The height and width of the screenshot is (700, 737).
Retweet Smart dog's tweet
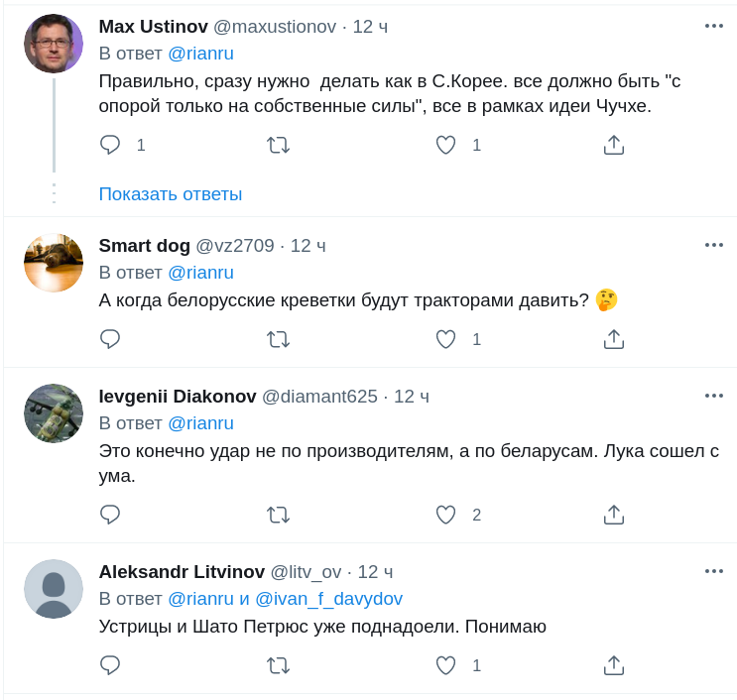pyautogui.click(x=278, y=339)
